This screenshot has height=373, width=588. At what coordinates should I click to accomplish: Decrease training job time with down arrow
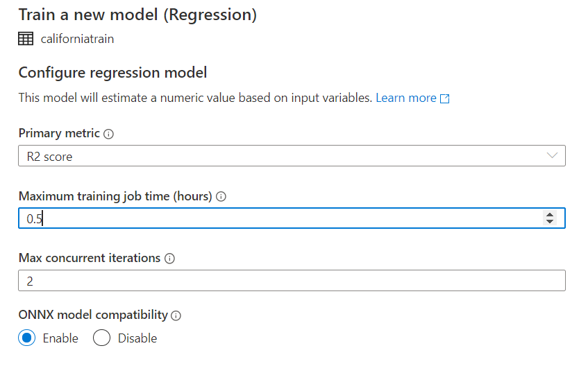[x=550, y=221]
